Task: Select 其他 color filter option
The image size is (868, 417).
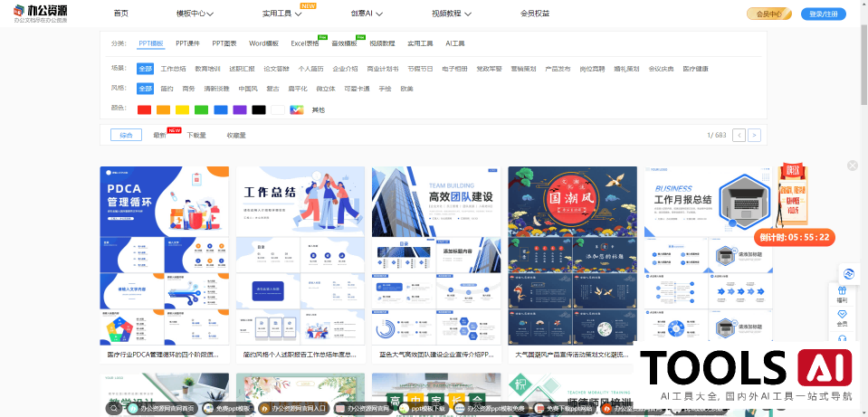Action: click(319, 109)
